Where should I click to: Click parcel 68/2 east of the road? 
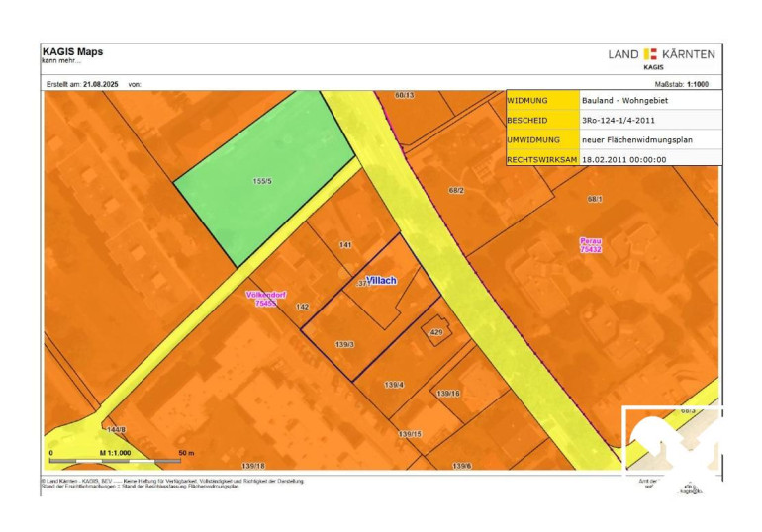pos(456,190)
